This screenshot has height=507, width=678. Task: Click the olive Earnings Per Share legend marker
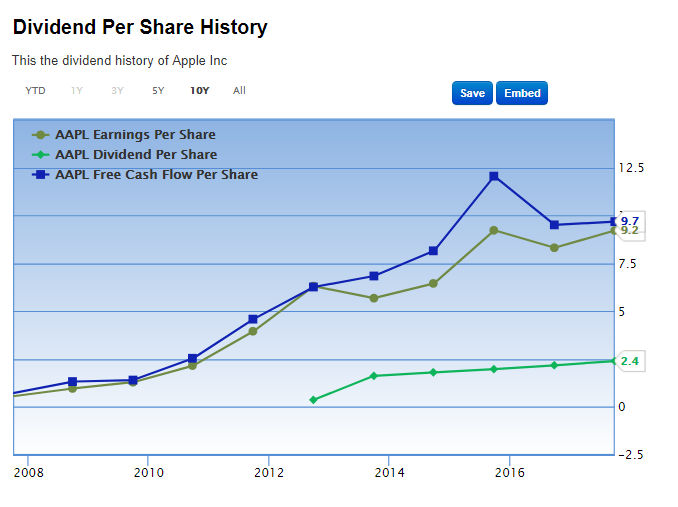click(40, 135)
